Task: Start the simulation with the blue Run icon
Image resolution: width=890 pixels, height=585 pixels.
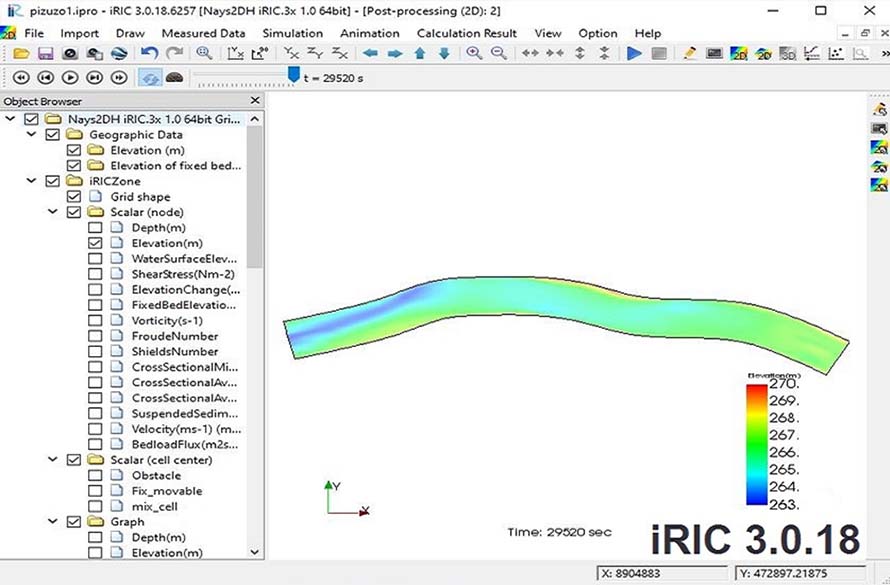Action: point(634,53)
